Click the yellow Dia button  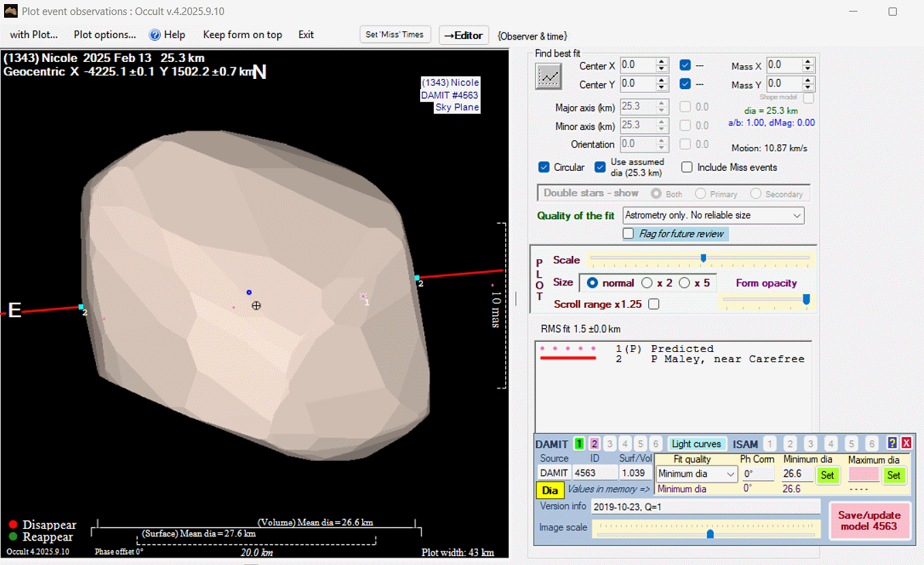(x=549, y=490)
